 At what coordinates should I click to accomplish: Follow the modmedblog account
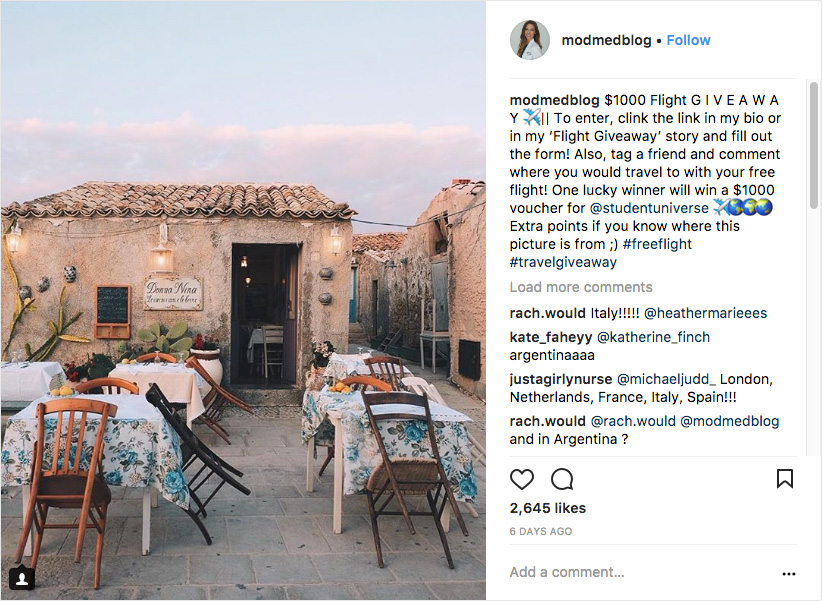pos(688,40)
